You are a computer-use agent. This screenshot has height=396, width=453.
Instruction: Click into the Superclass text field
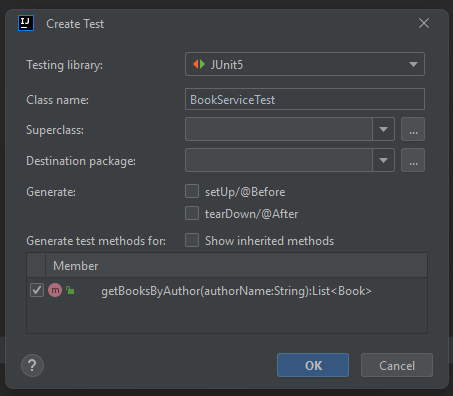pyautogui.click(x=279, y=129)
